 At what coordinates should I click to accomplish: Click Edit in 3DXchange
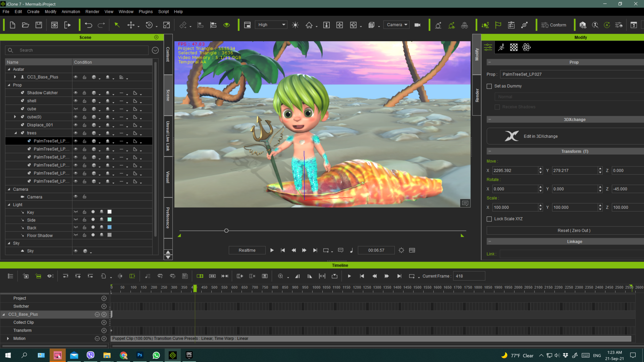click(x=565, y=136)
